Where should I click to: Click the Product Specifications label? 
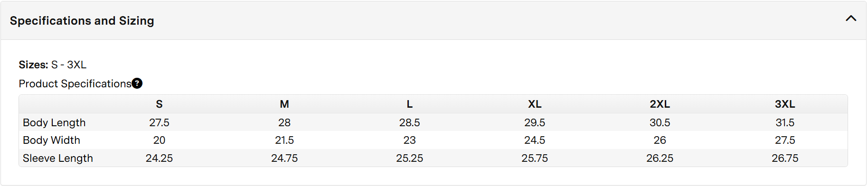(x=75, y=84)
